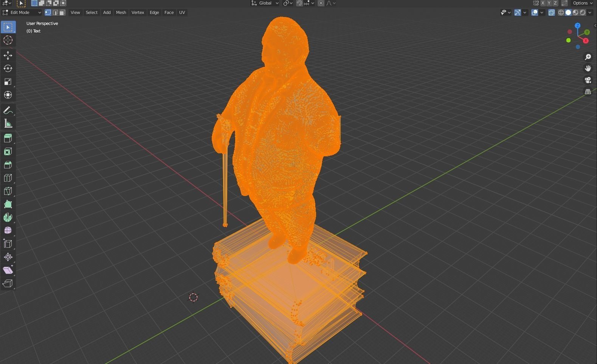
Task: Click the pan hand viewport icon
Action: (588, 68)
